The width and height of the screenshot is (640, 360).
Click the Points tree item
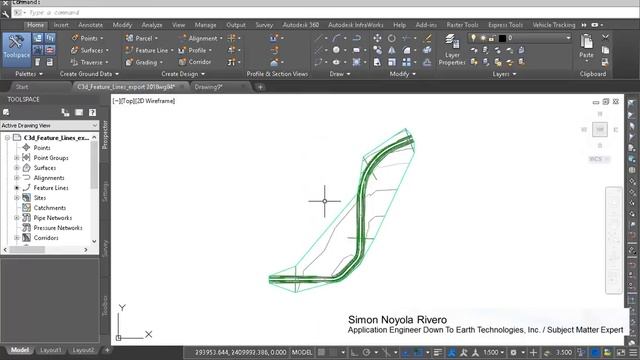coord(42,148)
